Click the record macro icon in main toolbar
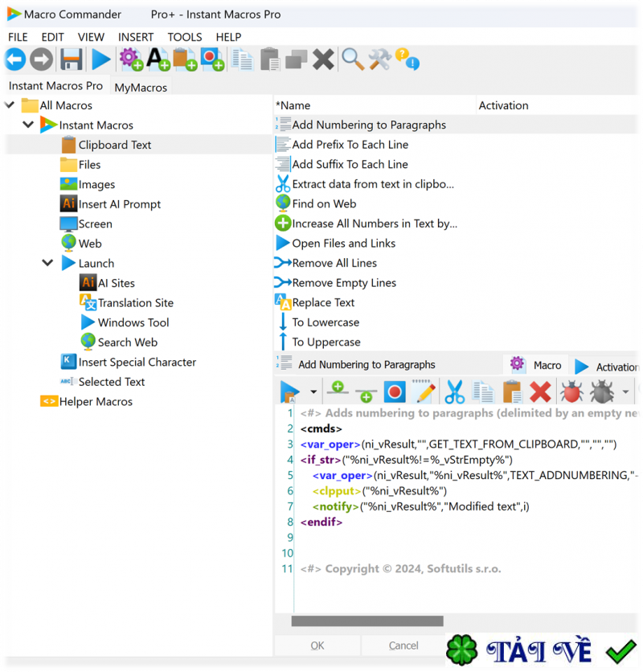The height and width of the screenshot is (672, 643). [212, 59]
